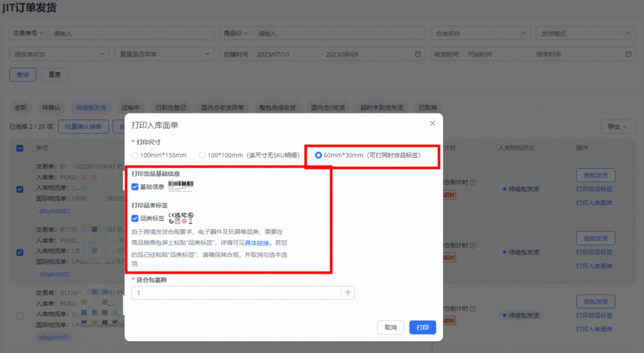Open the 发货模式 dropdown
Screen dimensions: 644x353
pos(585,33)
